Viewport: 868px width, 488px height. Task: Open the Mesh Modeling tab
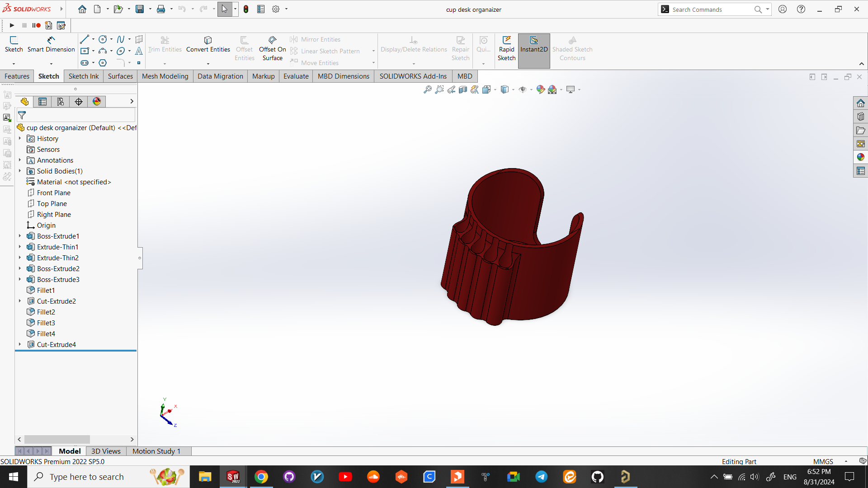pos(165,76)
